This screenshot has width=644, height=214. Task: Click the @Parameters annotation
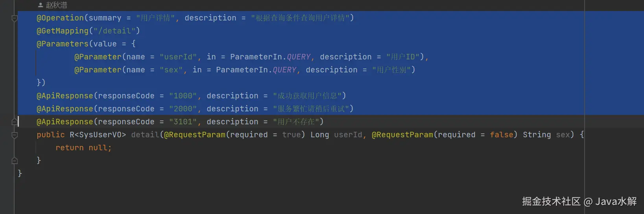[63, 44]
